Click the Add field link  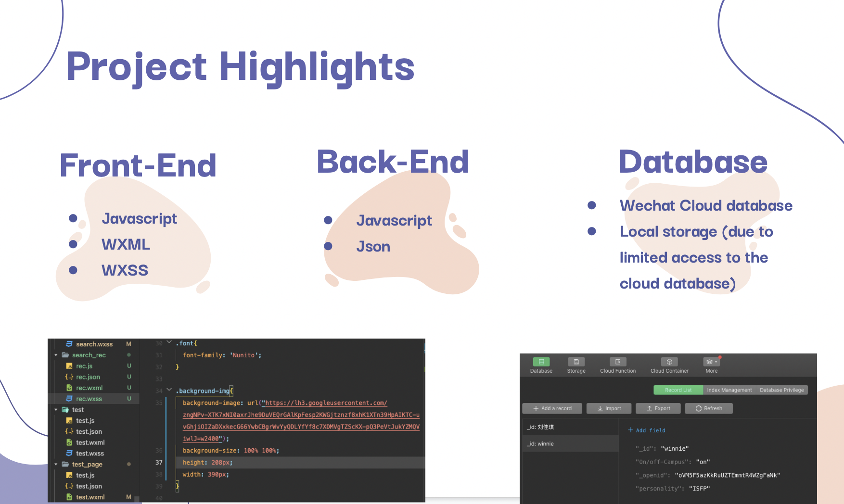click(x=647, y=430)
